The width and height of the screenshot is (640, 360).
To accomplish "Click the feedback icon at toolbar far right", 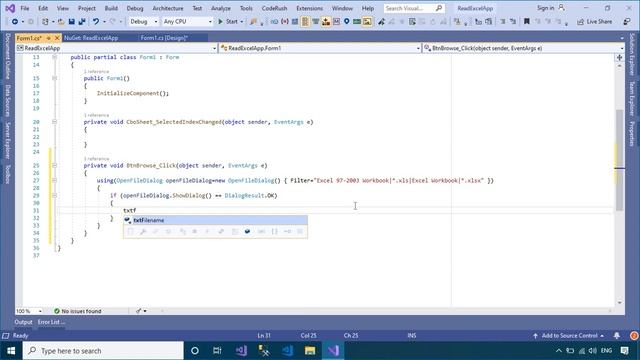I will coord(627,22).
